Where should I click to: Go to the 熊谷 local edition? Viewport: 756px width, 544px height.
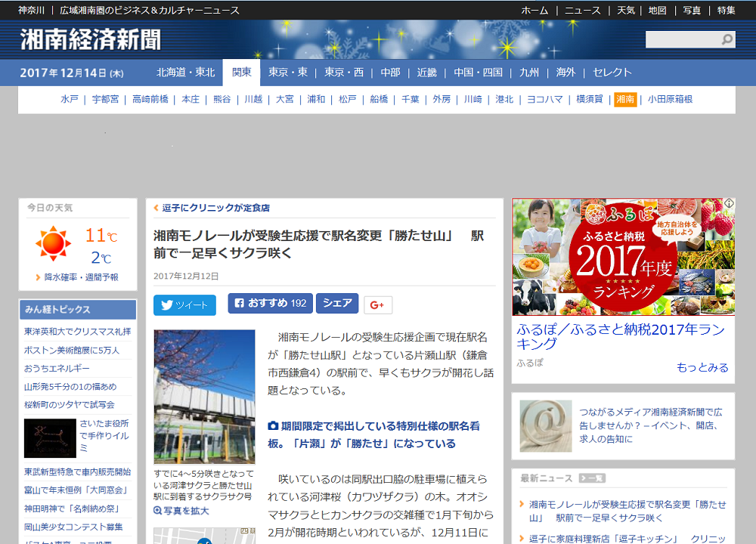(222, 99)
